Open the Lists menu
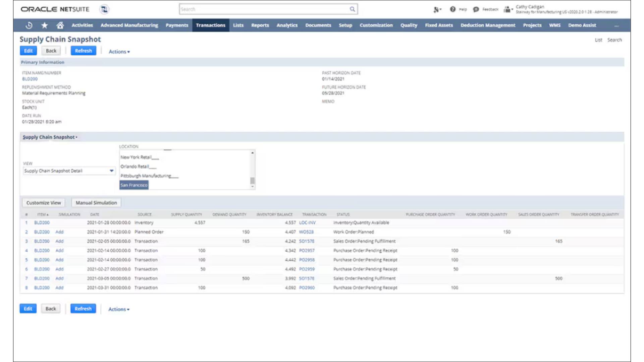Viewport: 644px width, 362px height. pos(238,25)
